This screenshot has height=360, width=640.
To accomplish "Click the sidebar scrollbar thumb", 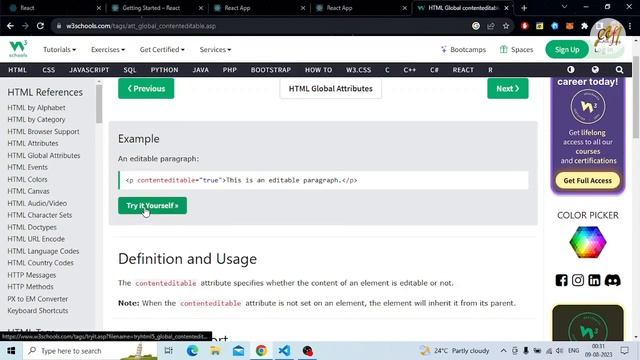I will [99, 104].
